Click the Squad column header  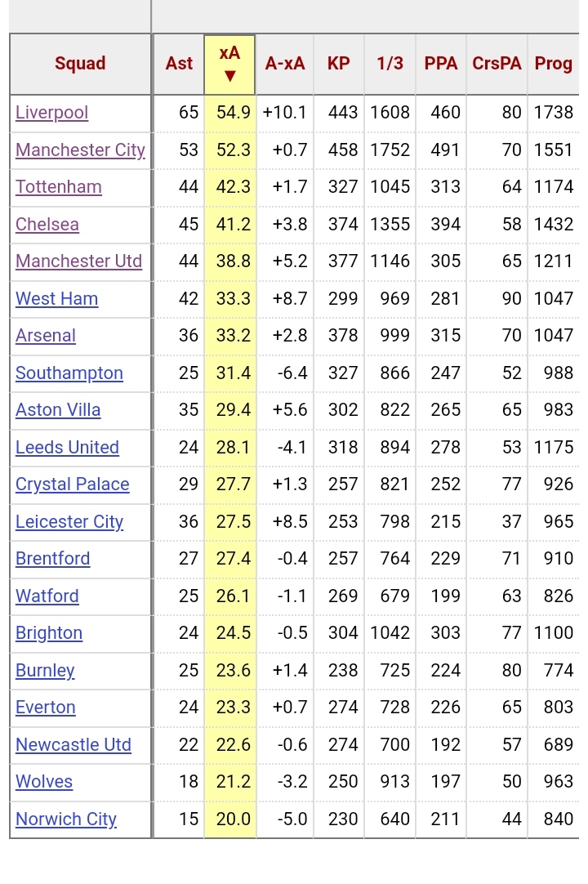click(80, 64)
